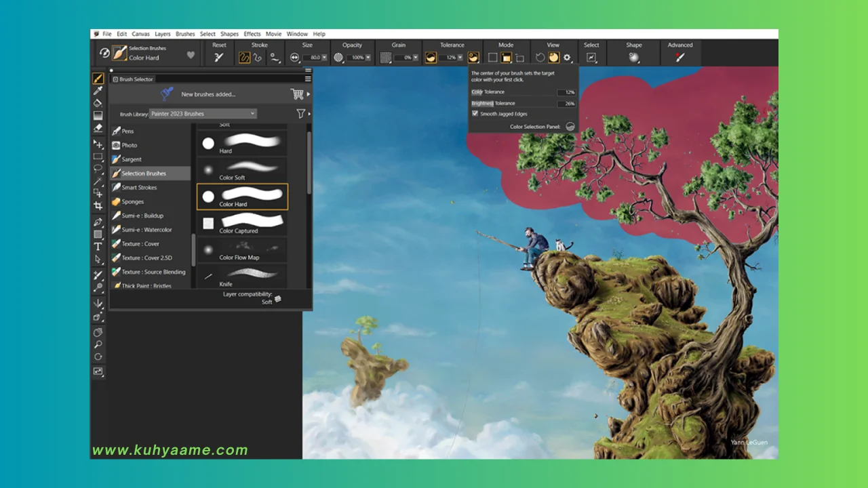Screen dimensions: 868x488
Task: Pick the Cloner tool
Action: pyautogui.click(x=98, y=274)
